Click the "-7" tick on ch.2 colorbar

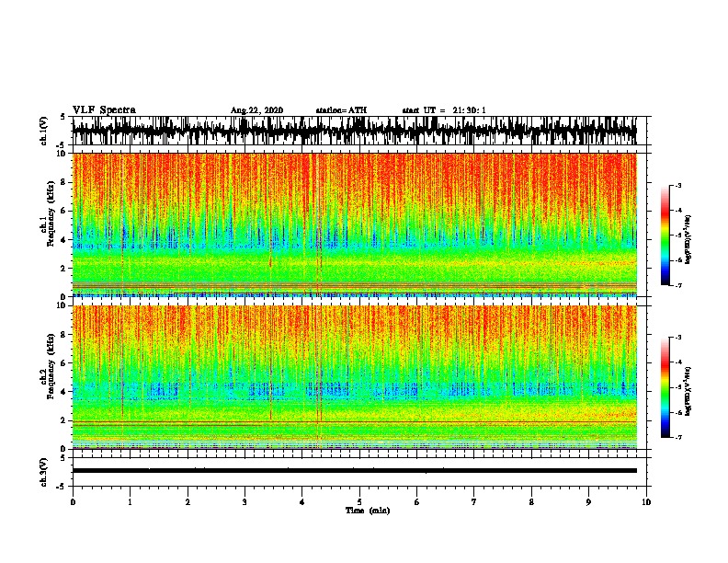tap(677, 437)
